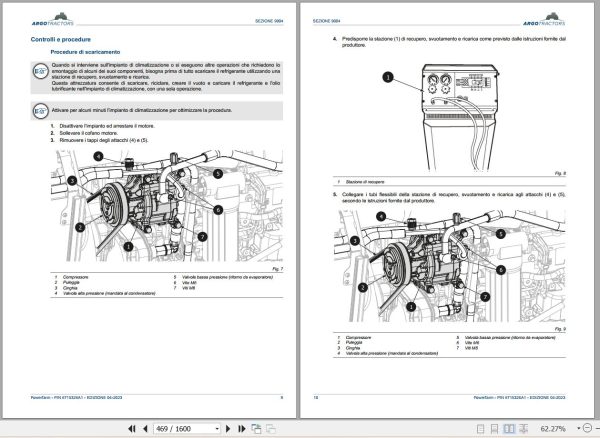Click the 'Controlli e procedure' heading
The image size is (600, 438).
click(60, 39)
